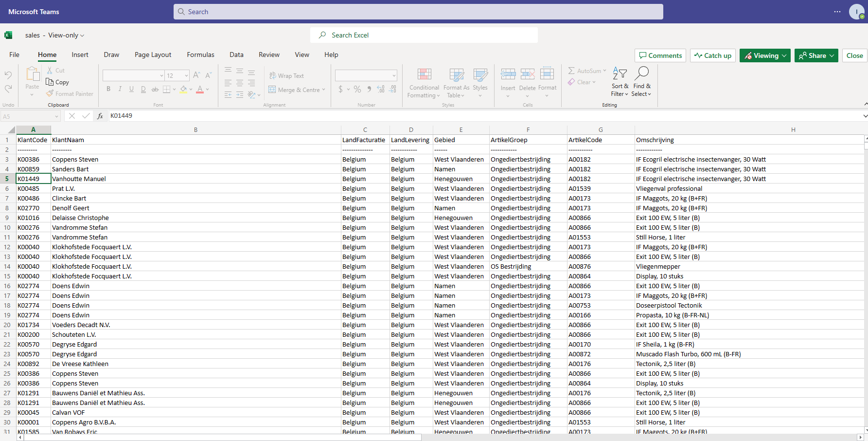Click the user profile avatar
Screen dimensions: 868x441
point(857,12)
